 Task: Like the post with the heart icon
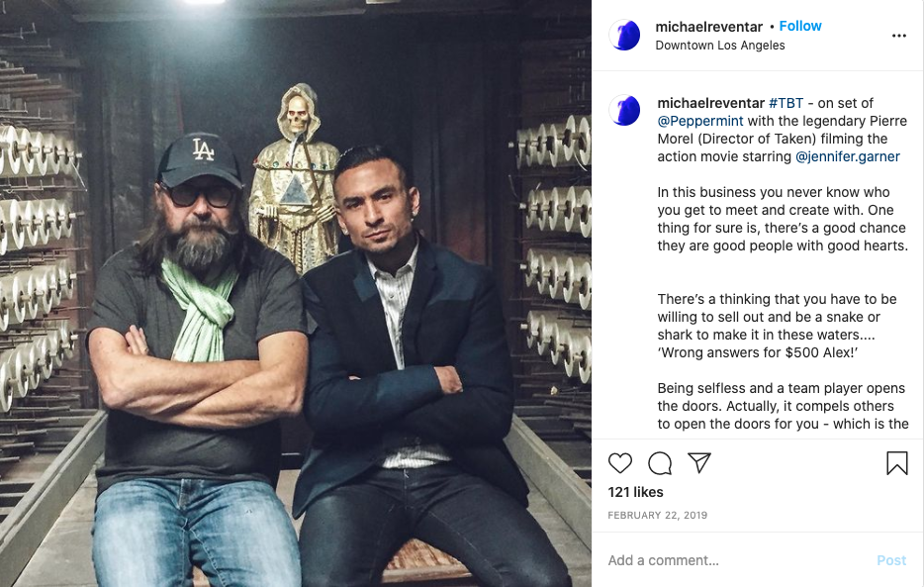click(x=620, y=463)
